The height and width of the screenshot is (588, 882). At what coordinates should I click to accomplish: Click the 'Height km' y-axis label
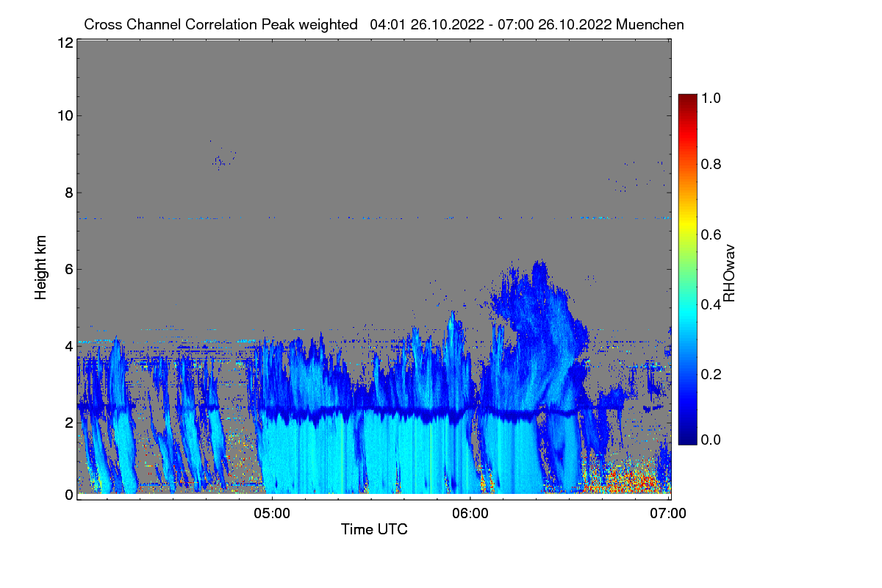(41, 268)
